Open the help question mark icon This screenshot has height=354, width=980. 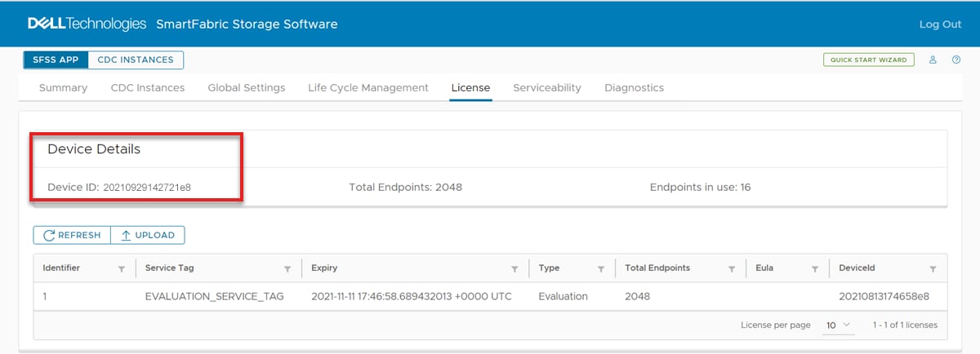[x=956, y=60]
